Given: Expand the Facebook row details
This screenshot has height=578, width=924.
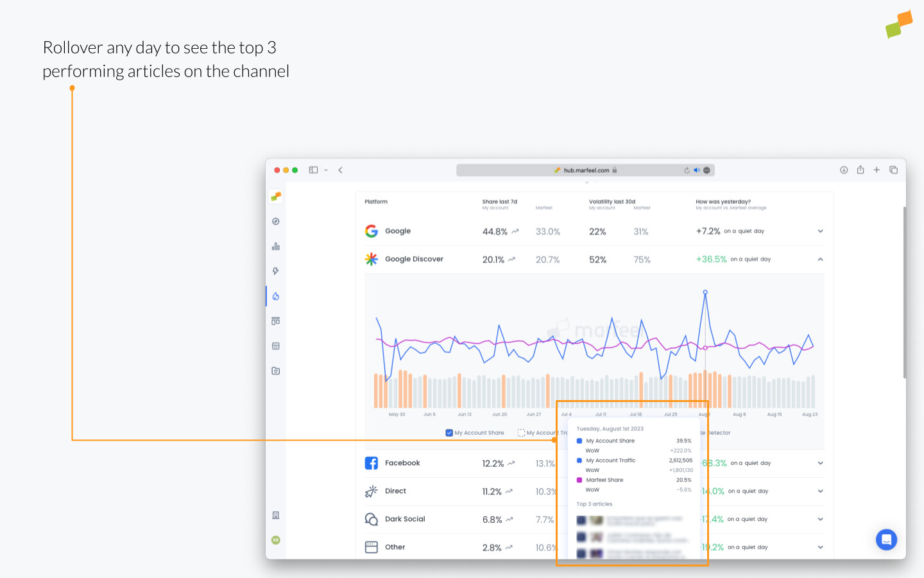Looking at the screenshot, I should 820,463.
